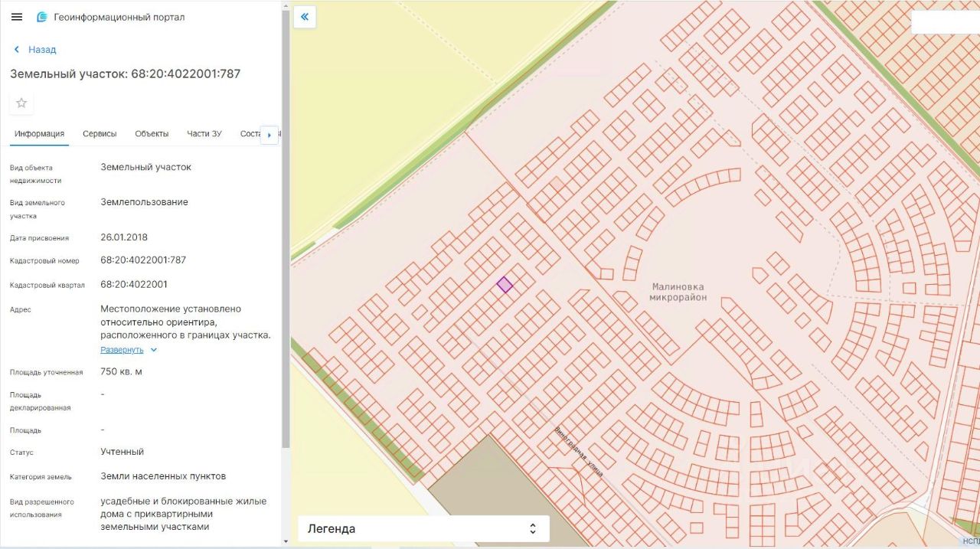The image size is (980, 549).
Task: Click the Виноградная улица label on map
Action: click(579, 452)
